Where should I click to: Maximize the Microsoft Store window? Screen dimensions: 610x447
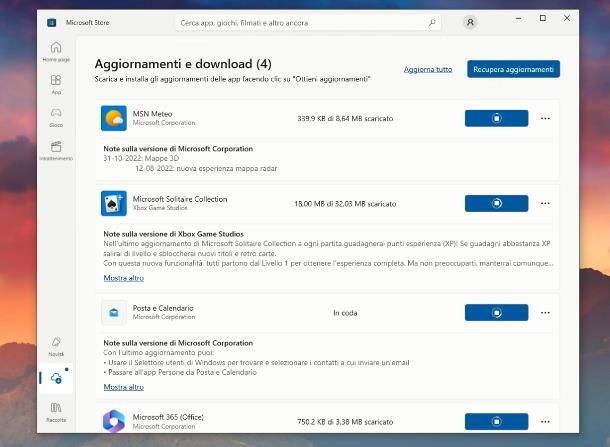coord(543,18)
